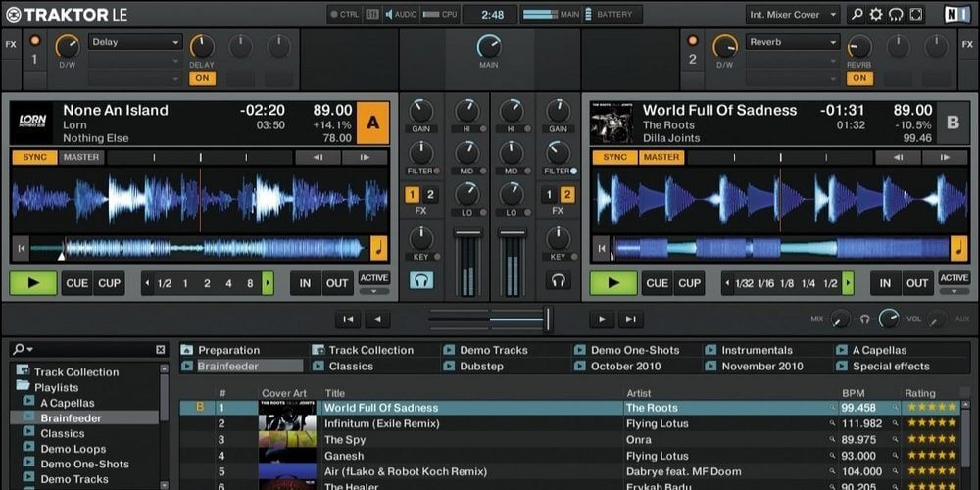Click Deck A tempo bend right arrow
The width and height of the screenshot is (980, 490).
[365, 157]
